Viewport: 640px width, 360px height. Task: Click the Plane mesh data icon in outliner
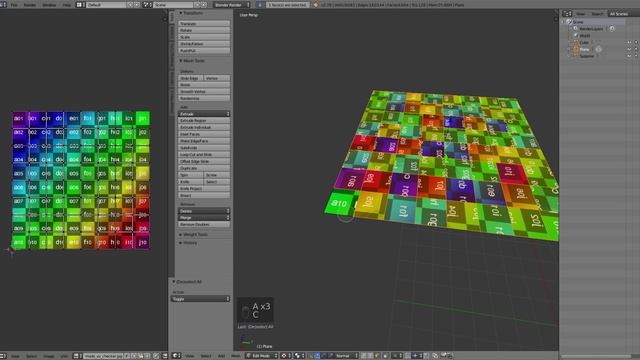click(598, 49)
